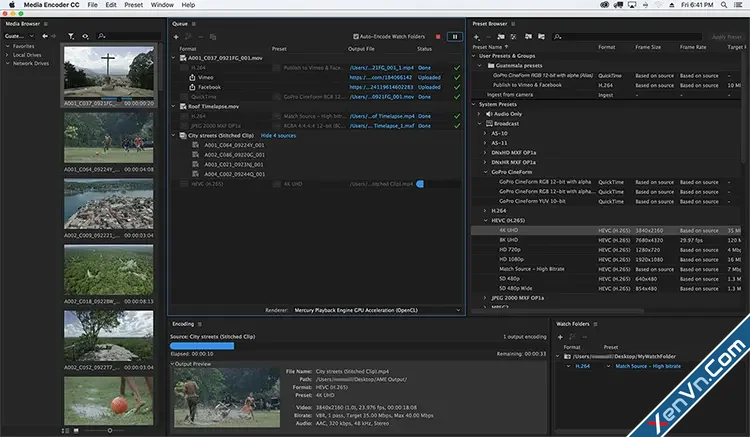Import presets in Preset Browser
This screenshot has width=750, height=437.
[x=528, y=37]
